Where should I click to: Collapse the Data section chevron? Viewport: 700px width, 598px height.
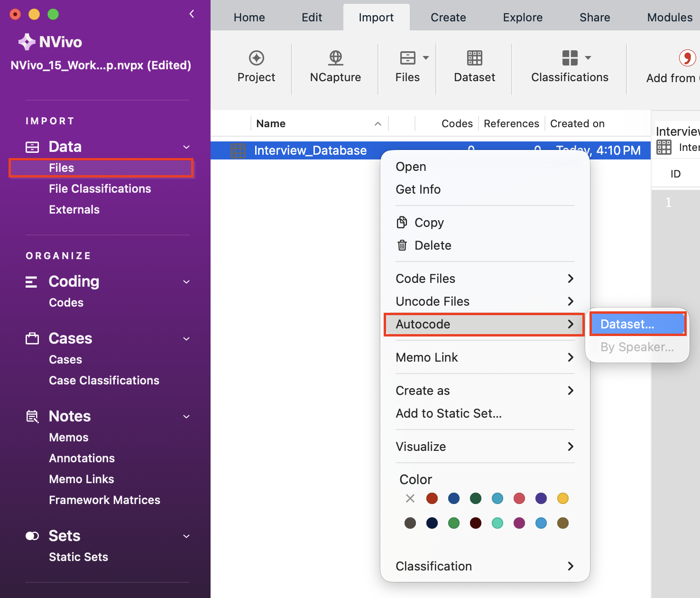pos(186,147)
